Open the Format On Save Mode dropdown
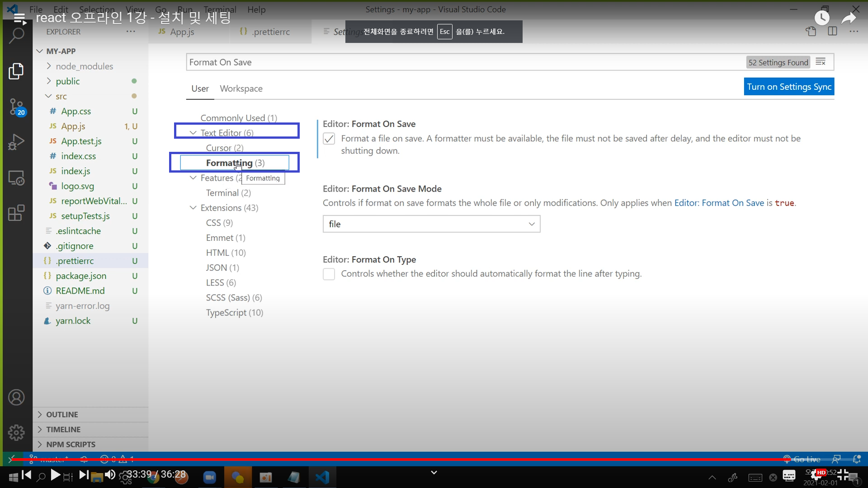Viewport: 868px width, 488px height. click(431, 224)
